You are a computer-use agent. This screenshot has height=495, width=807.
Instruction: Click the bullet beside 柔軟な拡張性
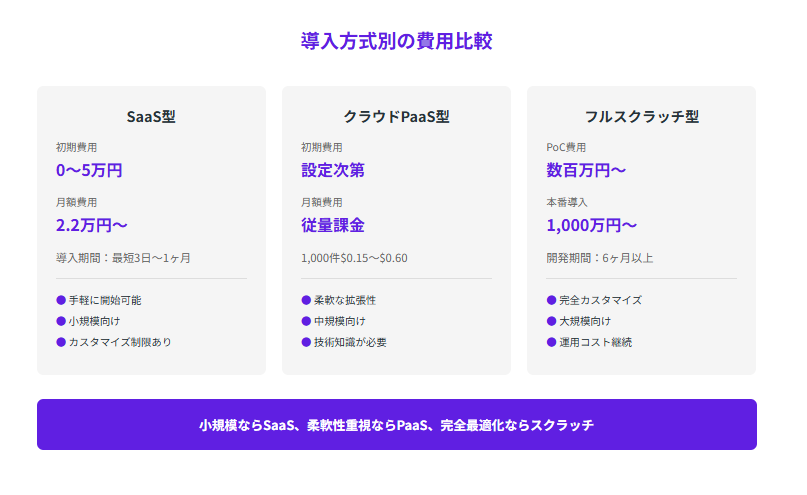[x=306, y=300]
